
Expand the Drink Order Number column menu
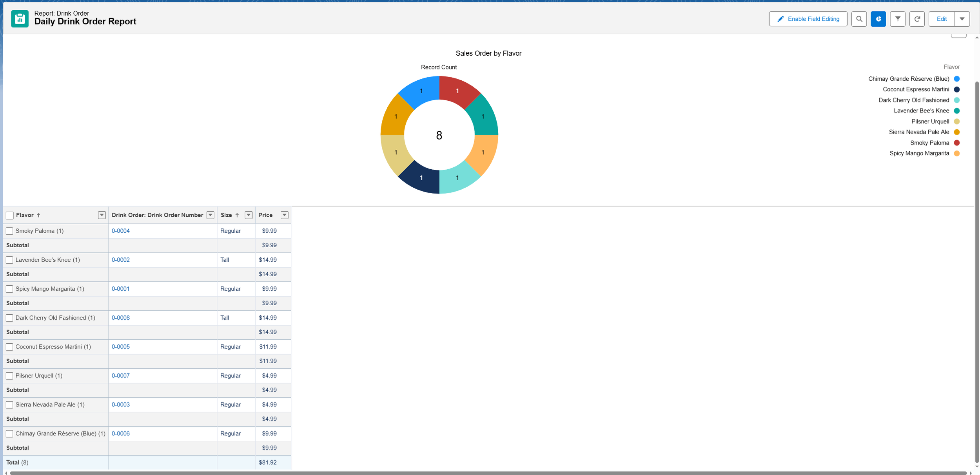[x=211, y=215]
